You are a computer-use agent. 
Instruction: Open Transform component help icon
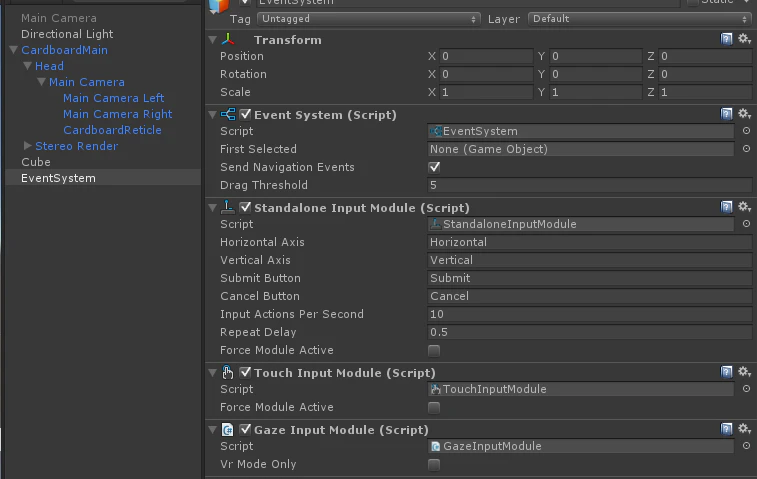click(x=726, y=39)
